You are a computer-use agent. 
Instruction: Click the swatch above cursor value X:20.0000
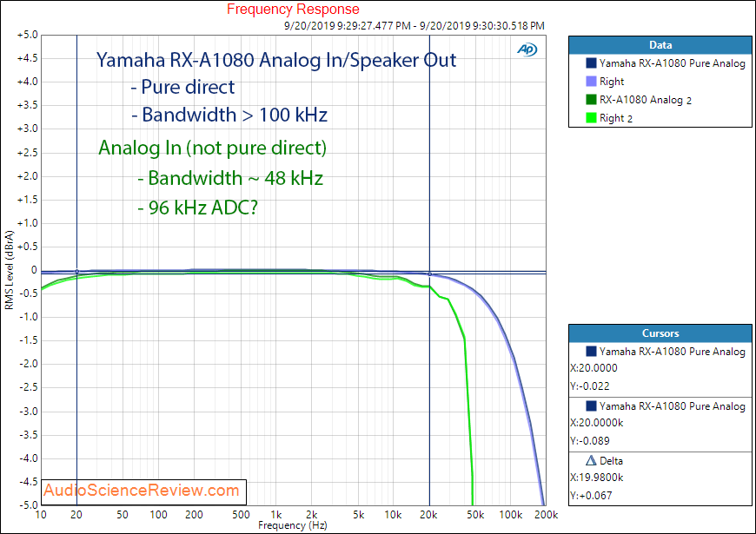pyautogui.click(x=591, y=352)
